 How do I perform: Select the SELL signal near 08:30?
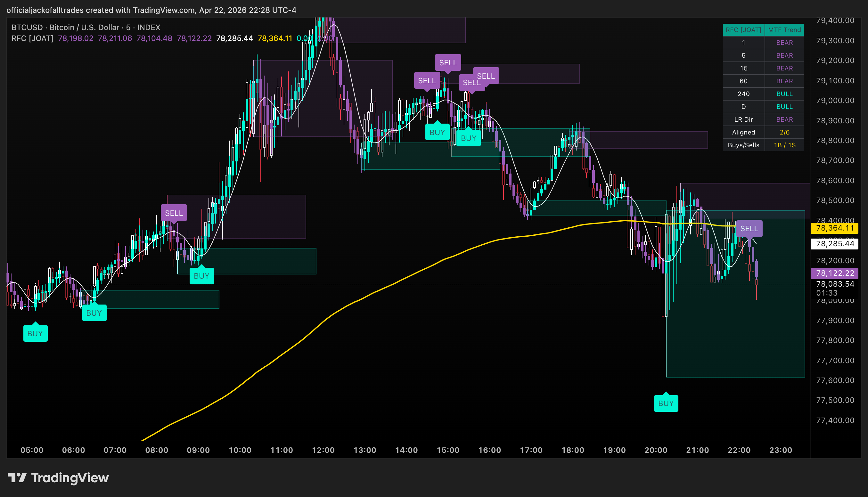174,213
